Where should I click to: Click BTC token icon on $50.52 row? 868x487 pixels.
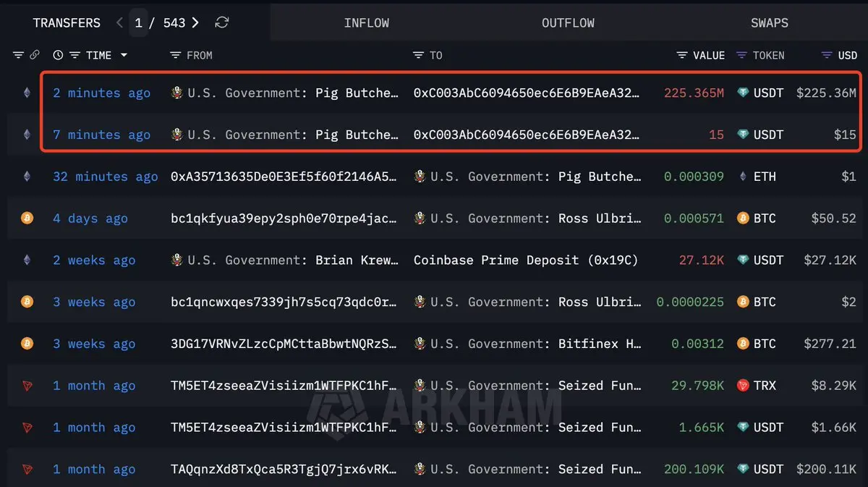tap(742, 219)
